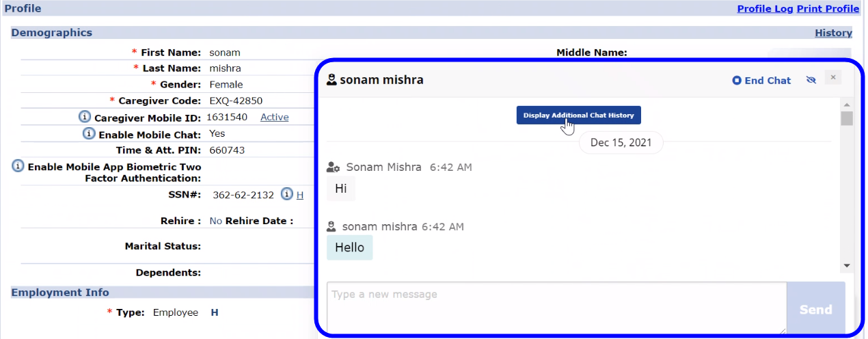Open the Print Profile link
Screen dimensions: 868x339
(x=828, y=9)
